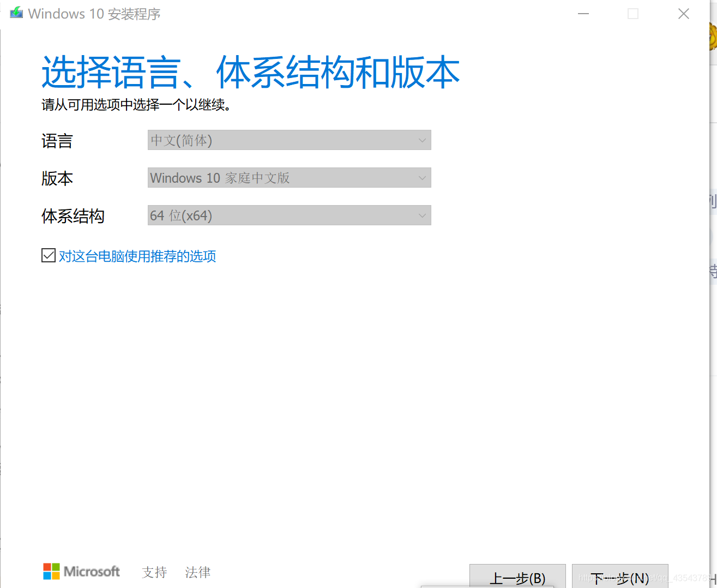
Task: Click the instruction text 请从可用选项中选择一个以继续
Action: click(137, 105)
